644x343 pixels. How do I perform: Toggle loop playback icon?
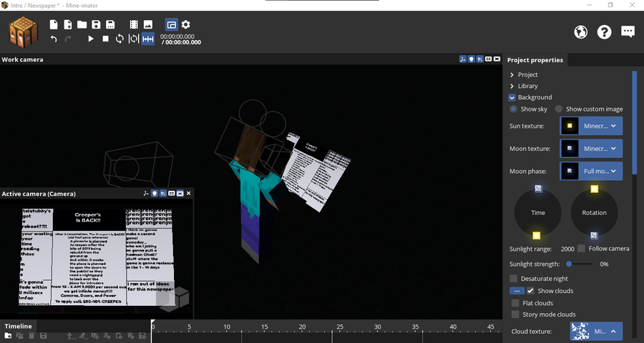click(x=119, y=39)
